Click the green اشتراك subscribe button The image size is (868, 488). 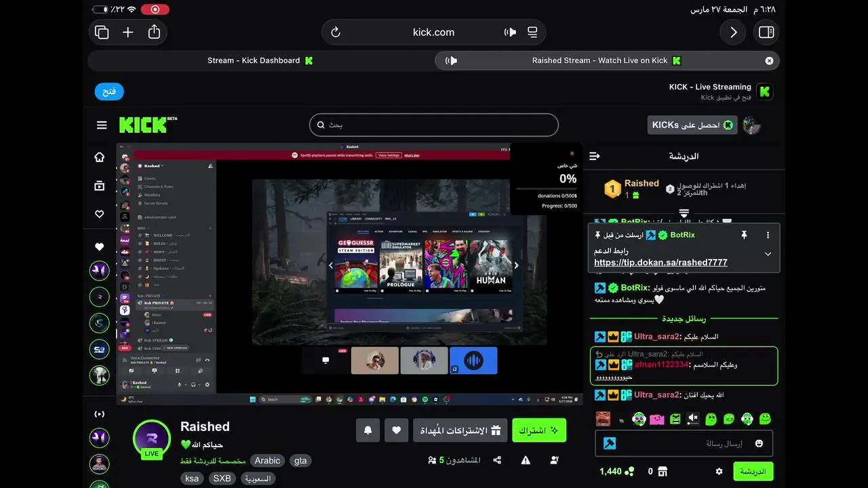coord(539,430)
